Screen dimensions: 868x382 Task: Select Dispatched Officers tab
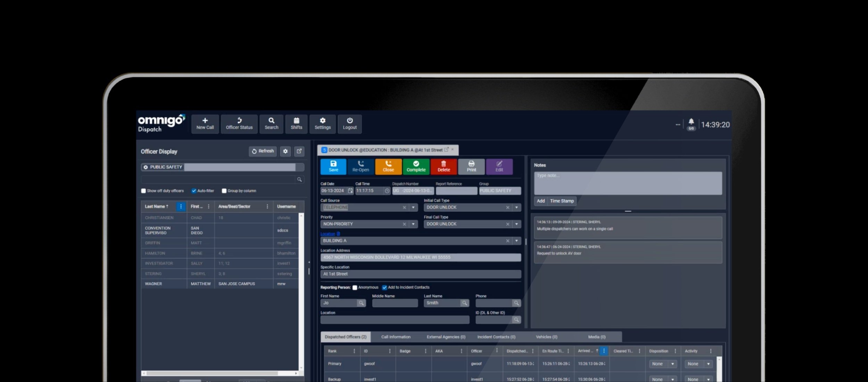(343, 337)
